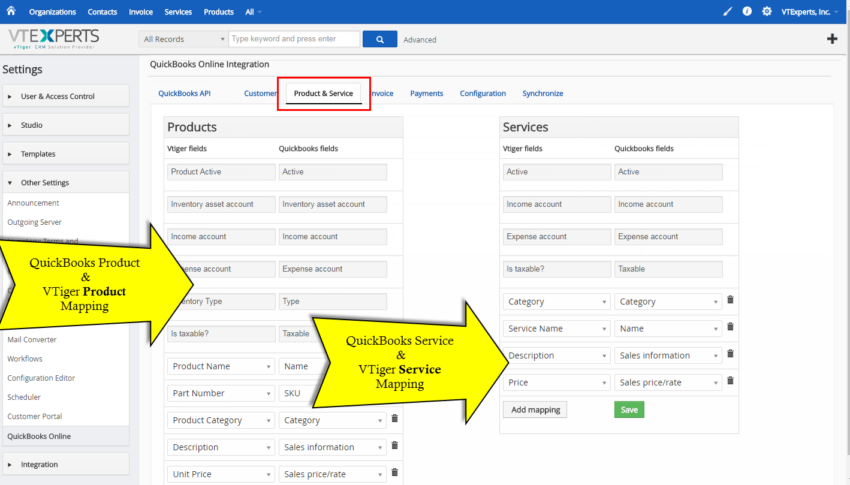This screenshot has height=485, width=850.
Task: Click the search keyword input field
Action: 294,39
